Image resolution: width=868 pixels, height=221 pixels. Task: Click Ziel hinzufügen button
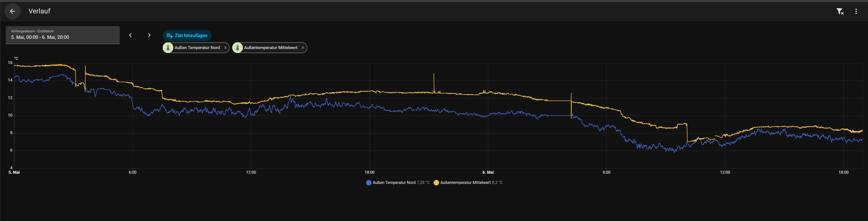pyautogui.click(x=187, y=35)
